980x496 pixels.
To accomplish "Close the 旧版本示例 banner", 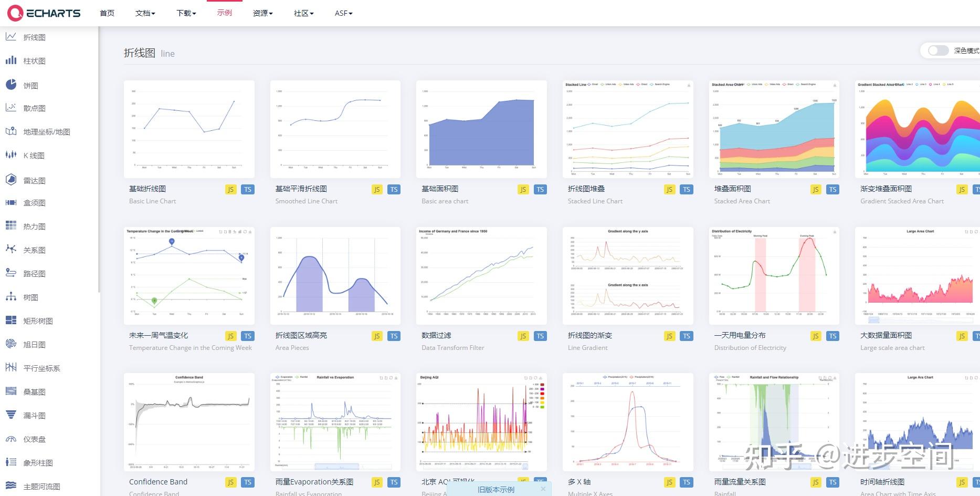I will tap(543, 489).
